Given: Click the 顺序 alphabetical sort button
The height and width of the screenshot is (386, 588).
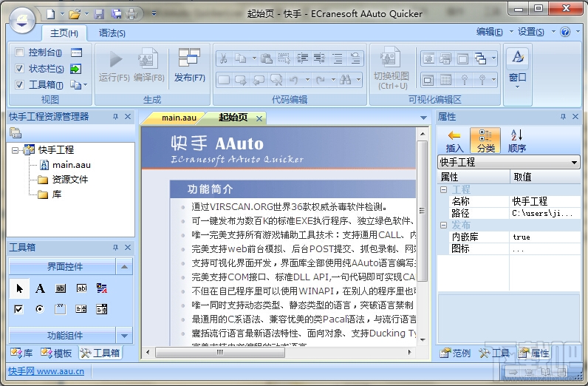Looking at the screenshot, I should click(x=517, y=140).
